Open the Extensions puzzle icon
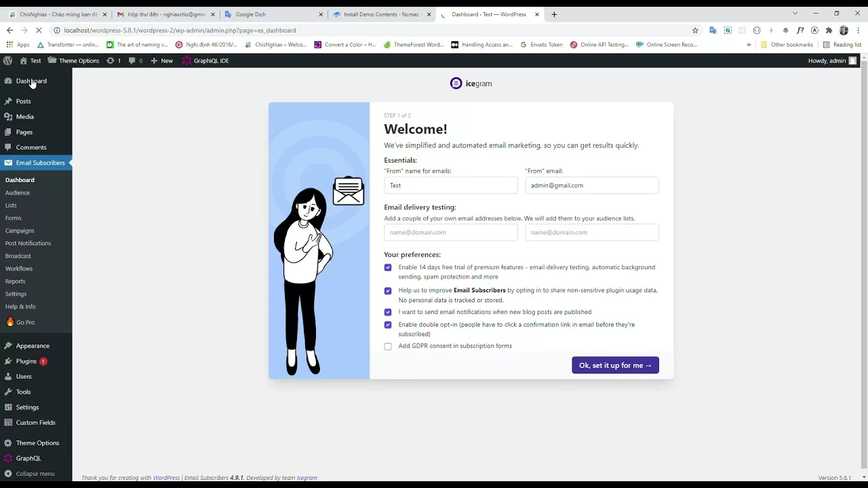Viewport: 868px width, 488px height. coord(829,30)
